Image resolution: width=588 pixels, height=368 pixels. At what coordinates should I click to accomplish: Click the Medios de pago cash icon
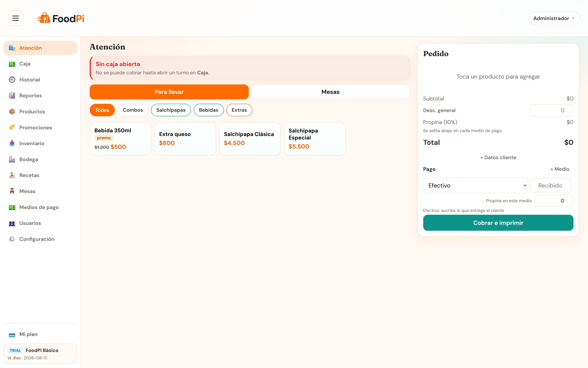(12, 207)
